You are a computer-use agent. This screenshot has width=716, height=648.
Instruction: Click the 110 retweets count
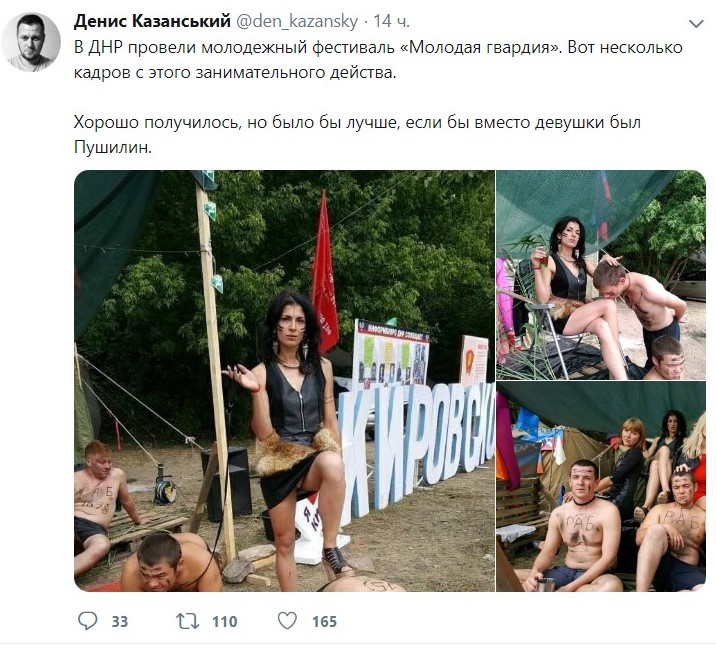225,622
